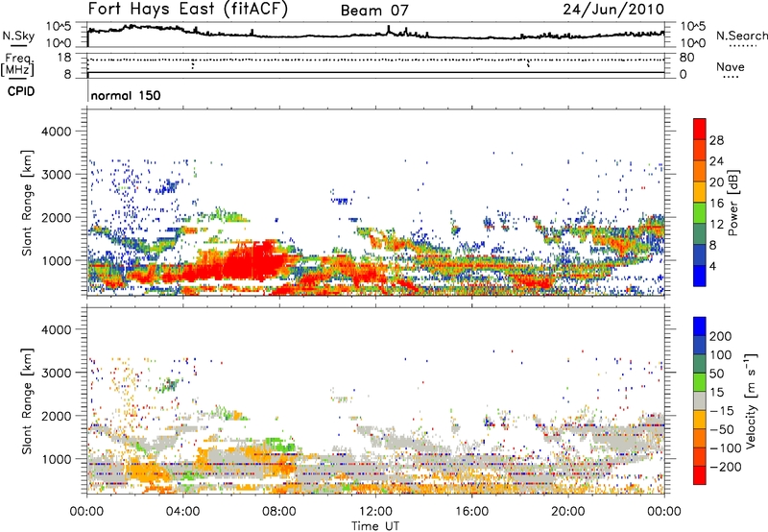Click the '18' frequency axis value
The height and width of the screenshot is (532, 768).
click(64, 58)
